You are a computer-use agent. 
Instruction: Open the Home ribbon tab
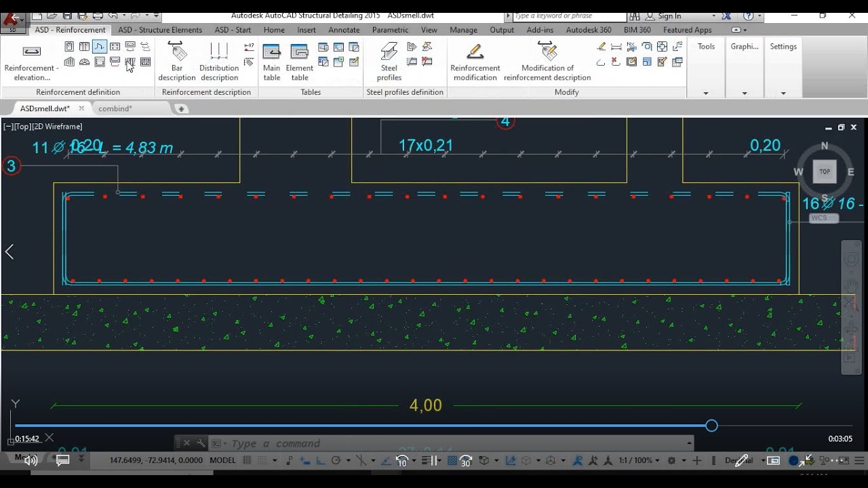click(x=274, y=30)
